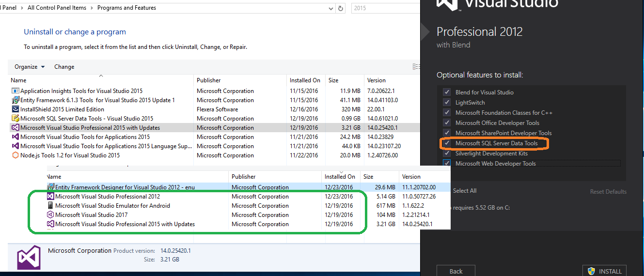Click the Visual Studio Emulator for Android icon

pos(50,206)
